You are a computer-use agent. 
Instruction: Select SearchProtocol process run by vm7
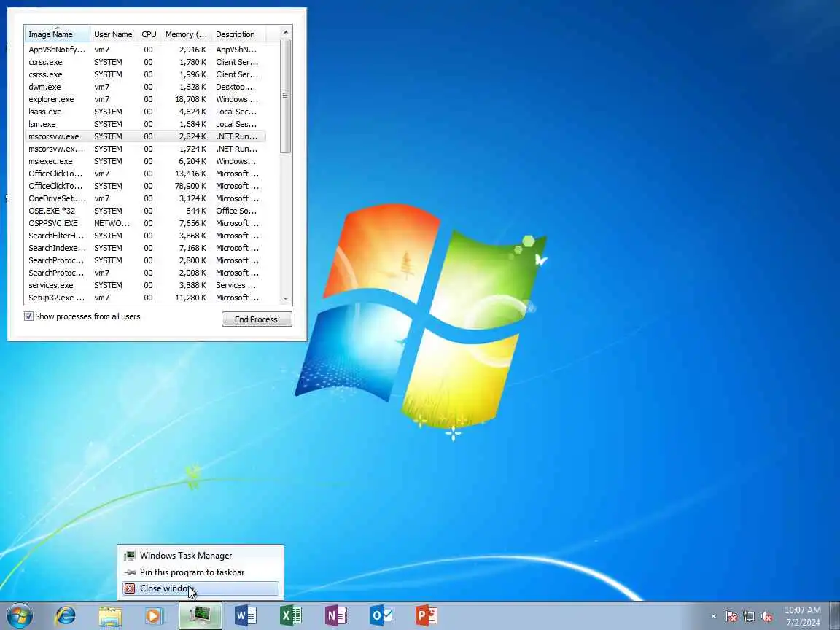[144, 273]
